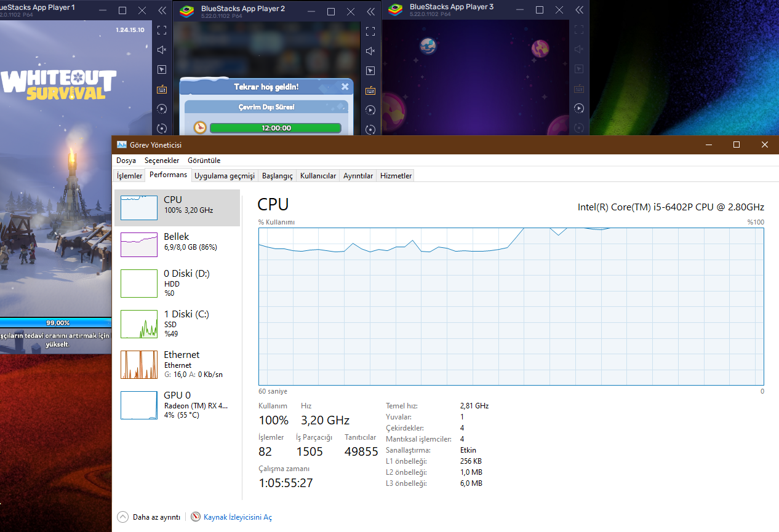Select the CPU graph in the performance list

(177, 208)
